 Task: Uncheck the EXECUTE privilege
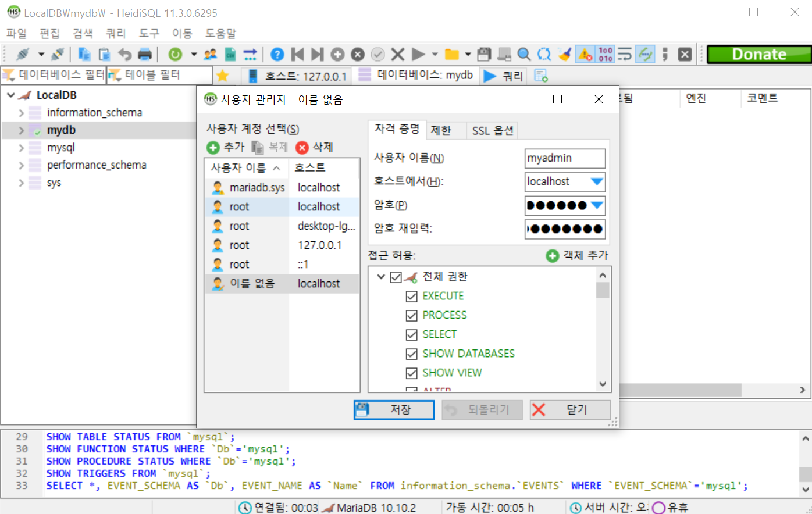click(412, 297)
